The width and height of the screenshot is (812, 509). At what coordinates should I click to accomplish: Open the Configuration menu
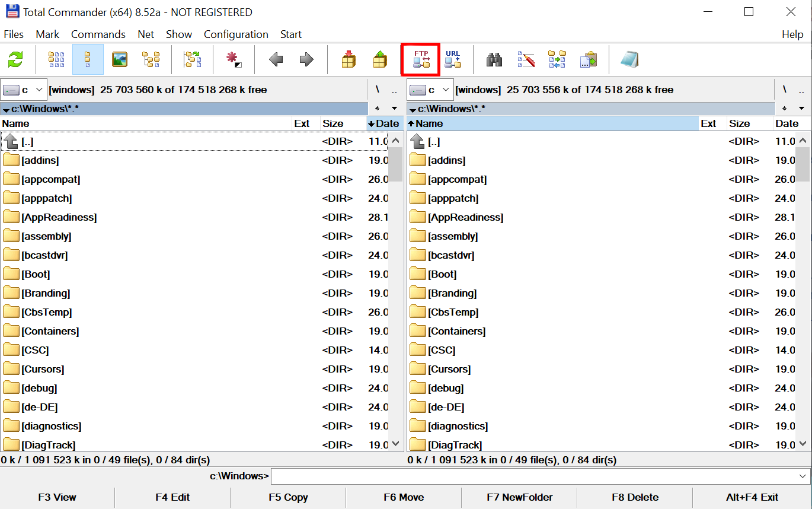pos(236,34)
